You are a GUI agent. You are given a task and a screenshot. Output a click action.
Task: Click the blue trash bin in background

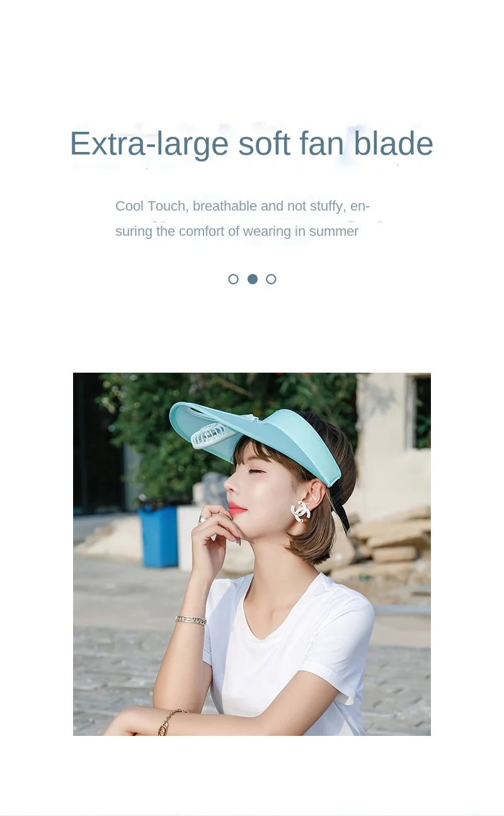point(158,535)
